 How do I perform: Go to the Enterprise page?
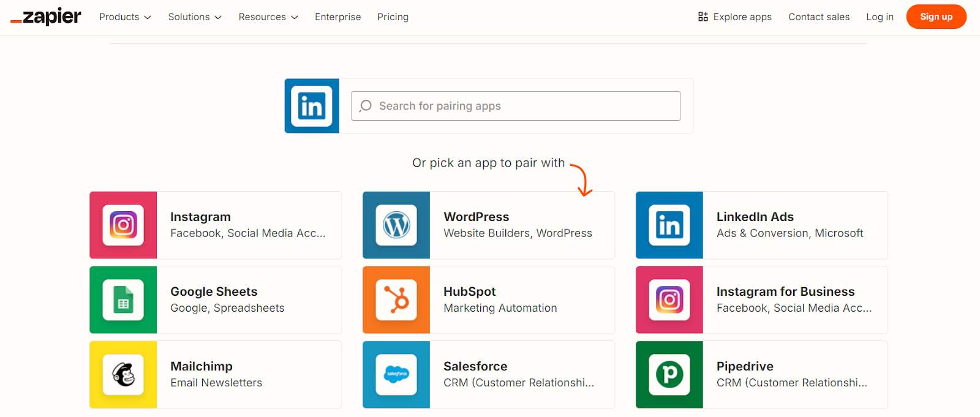click(337, 17)
